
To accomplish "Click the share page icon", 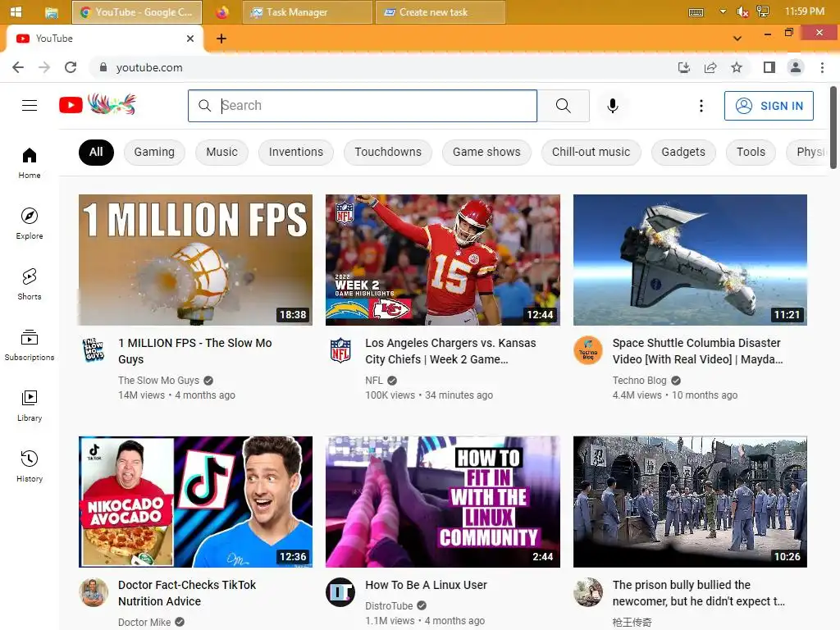I will click(x=710, y=67).
